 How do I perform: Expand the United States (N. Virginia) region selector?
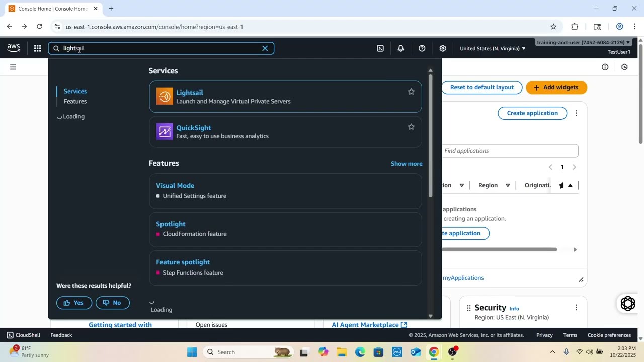pyautogui.click(x=493, y=48)
